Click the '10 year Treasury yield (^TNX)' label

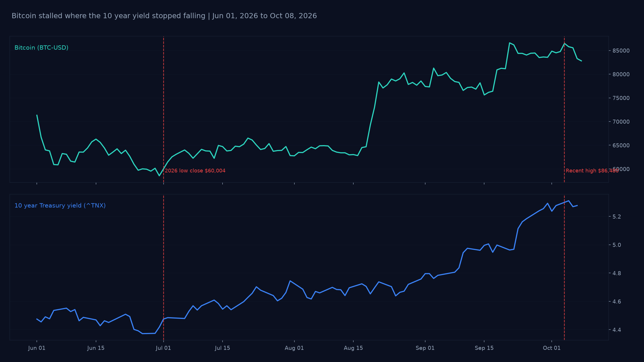click(60, 206)
